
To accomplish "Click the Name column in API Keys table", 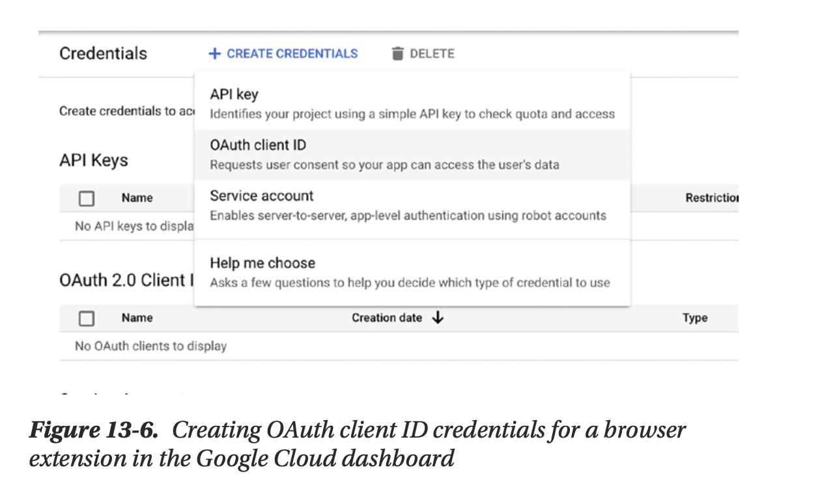I will (x=137, y=198).
